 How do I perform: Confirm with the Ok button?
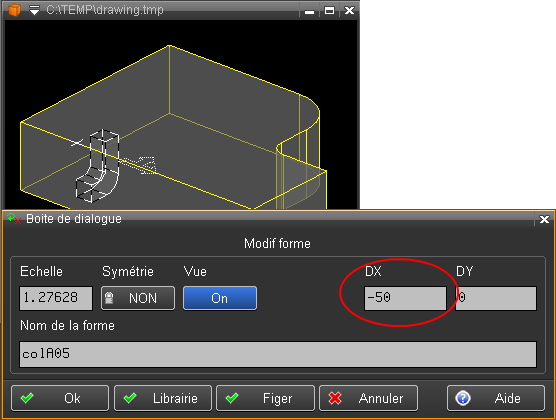pyautogui.click(x=60, y=398)
